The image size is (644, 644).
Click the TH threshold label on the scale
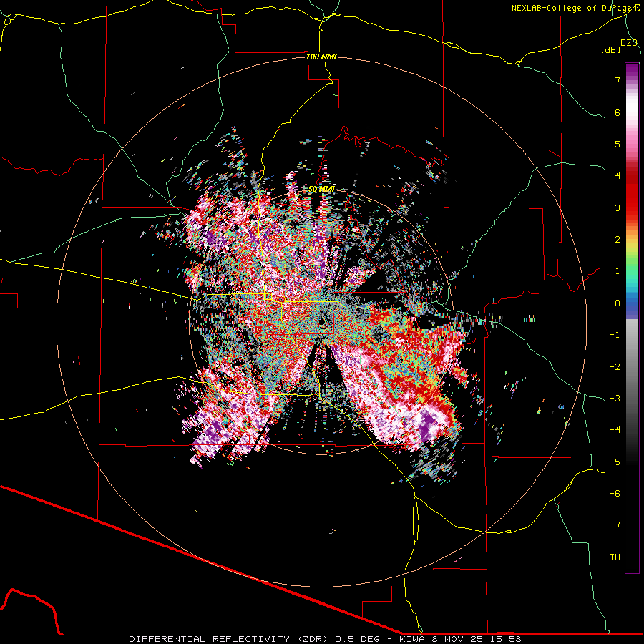(615, 557)
